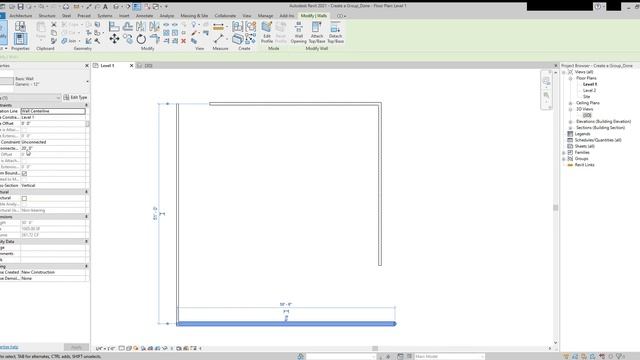Select the Move tool in Modify panel
The height and width of the screenshot is (360, 640).
[114, 39]
